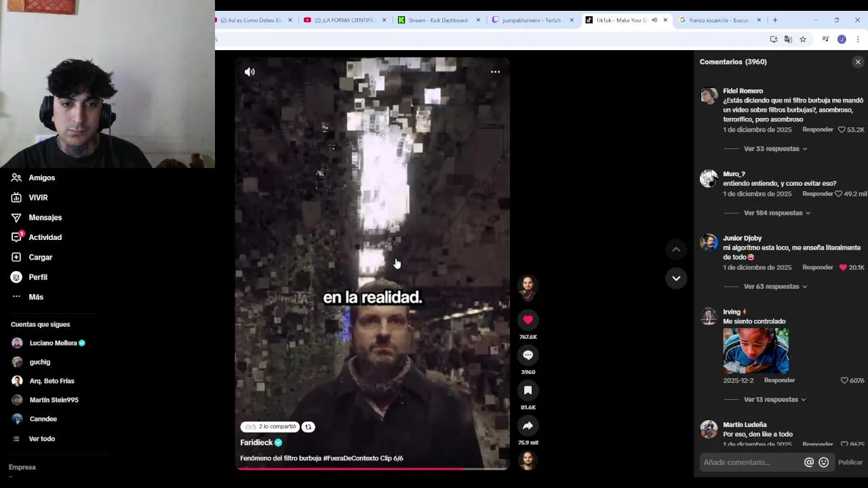The width and height of the screenshot is (868, 488).
Task: Open Faridieck's avatar above the like button
Action: [528, 285]
